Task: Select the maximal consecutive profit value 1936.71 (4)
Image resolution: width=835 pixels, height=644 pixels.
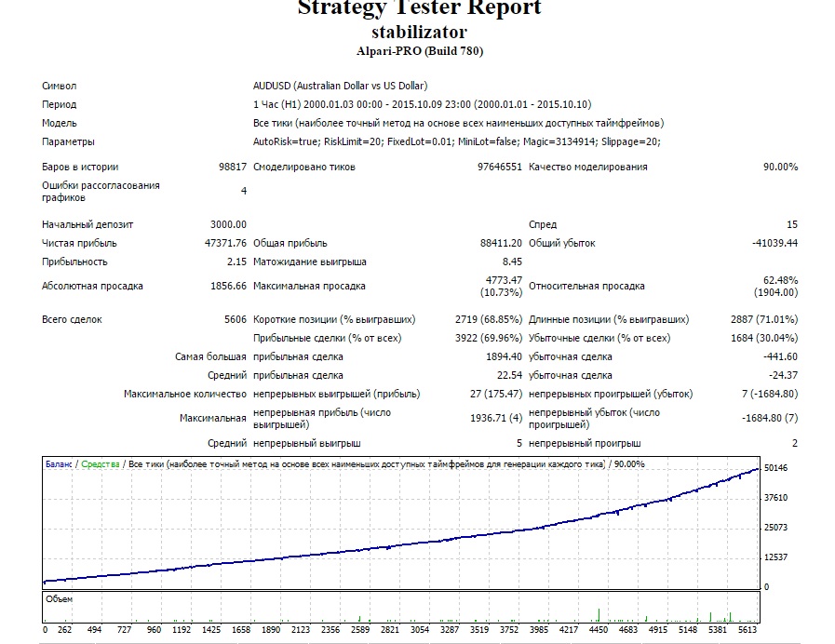Action: pos(496,418)
